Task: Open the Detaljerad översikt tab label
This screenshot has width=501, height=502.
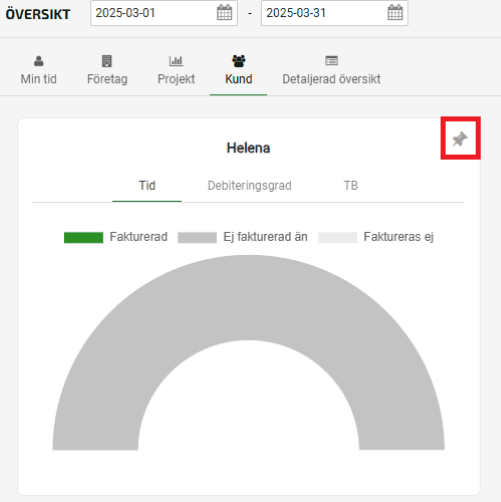Action: pyautogui.click(x=331, y=79)
